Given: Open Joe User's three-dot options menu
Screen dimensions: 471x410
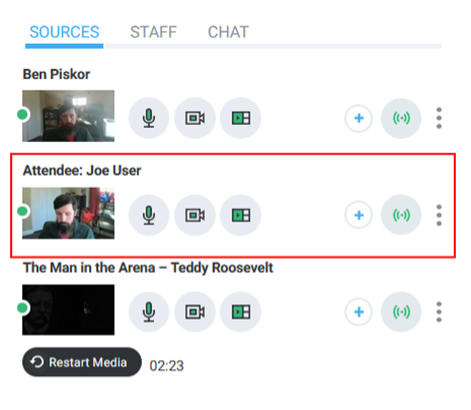Looking at the screenshot, I should click(439, 215).
